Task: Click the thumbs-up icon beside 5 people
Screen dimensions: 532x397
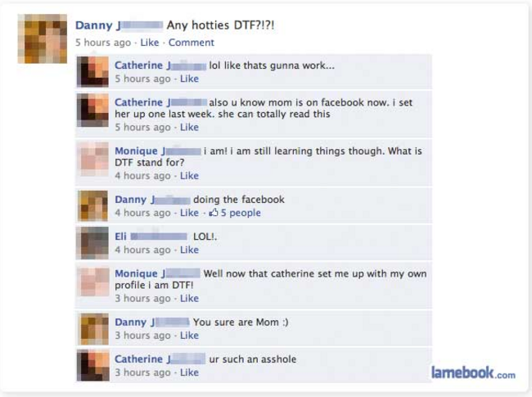Action: click(214, 212)
